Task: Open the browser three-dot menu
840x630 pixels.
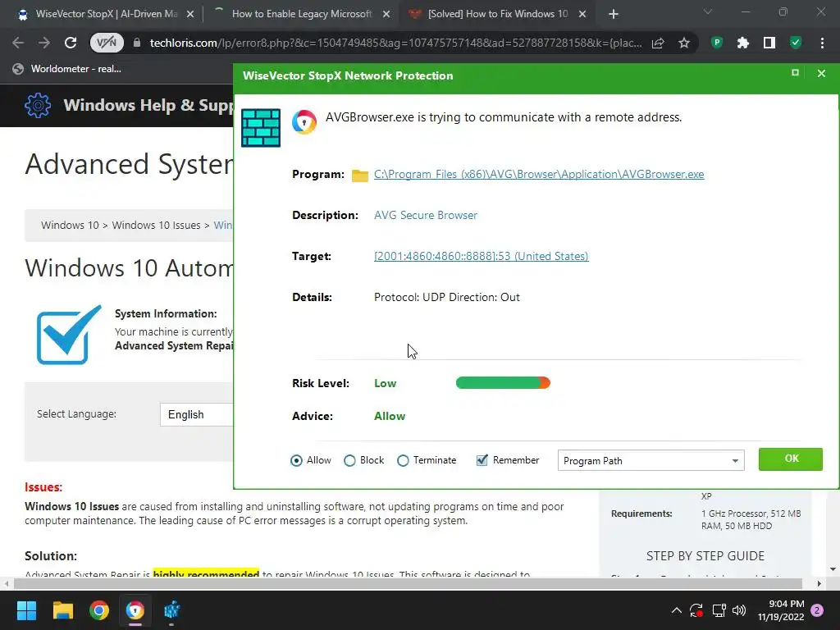Action: [822, 43]
